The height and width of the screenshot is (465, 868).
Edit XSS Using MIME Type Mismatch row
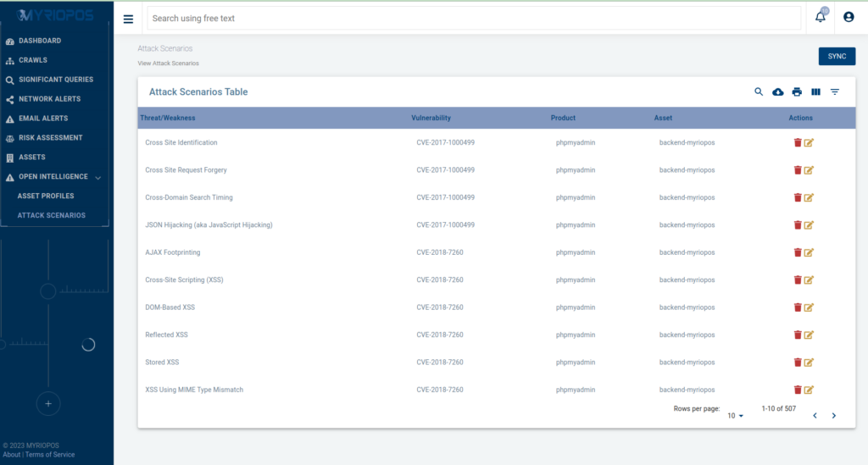[809, 390]
